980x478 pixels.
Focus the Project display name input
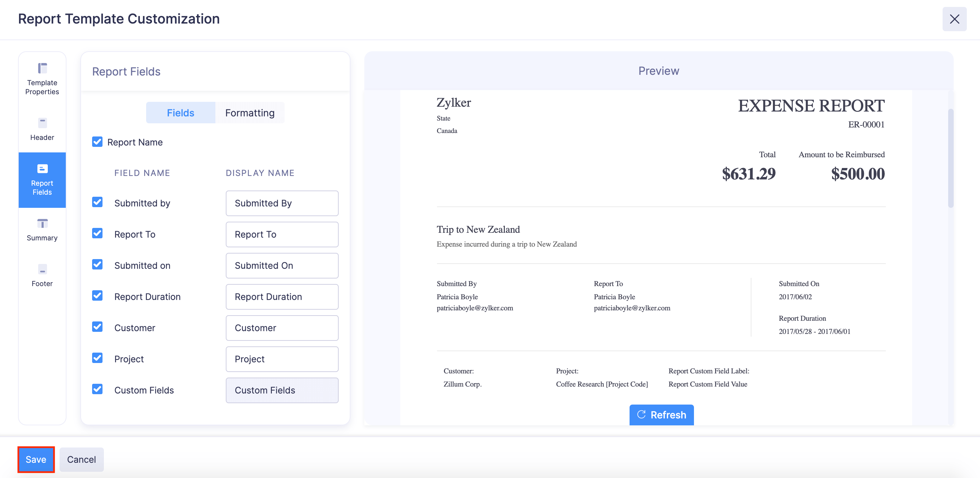click(x=282, y=359)
